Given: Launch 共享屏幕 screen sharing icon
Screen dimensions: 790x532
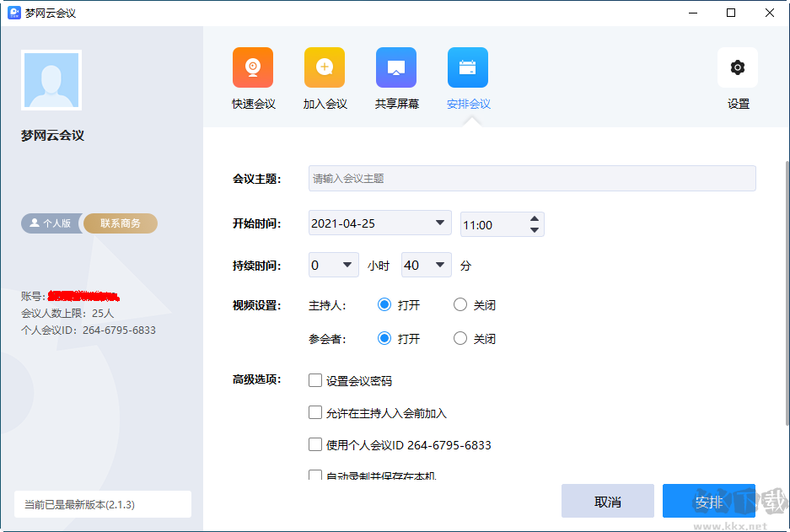Looking at the screenshot, I should pos(396,67).
